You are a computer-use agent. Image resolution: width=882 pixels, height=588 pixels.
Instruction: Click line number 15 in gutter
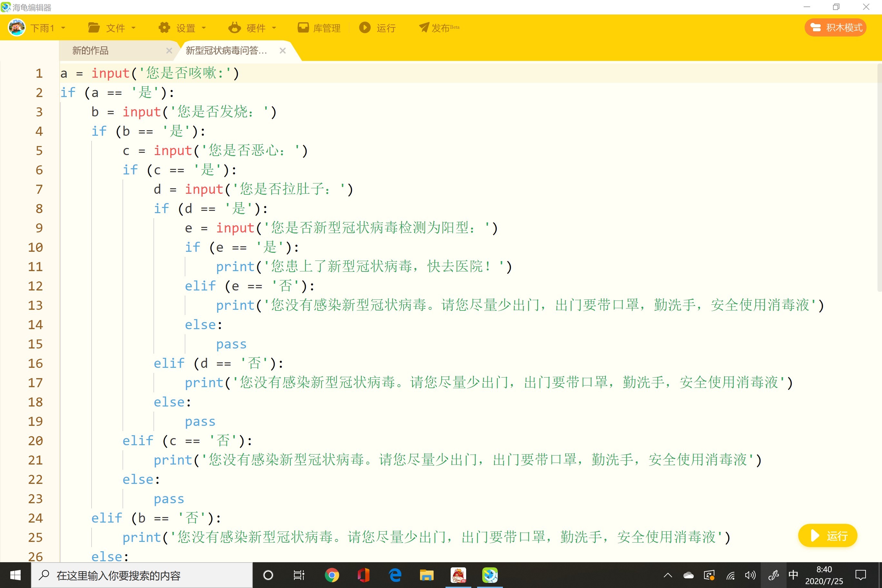pos(36,344)
